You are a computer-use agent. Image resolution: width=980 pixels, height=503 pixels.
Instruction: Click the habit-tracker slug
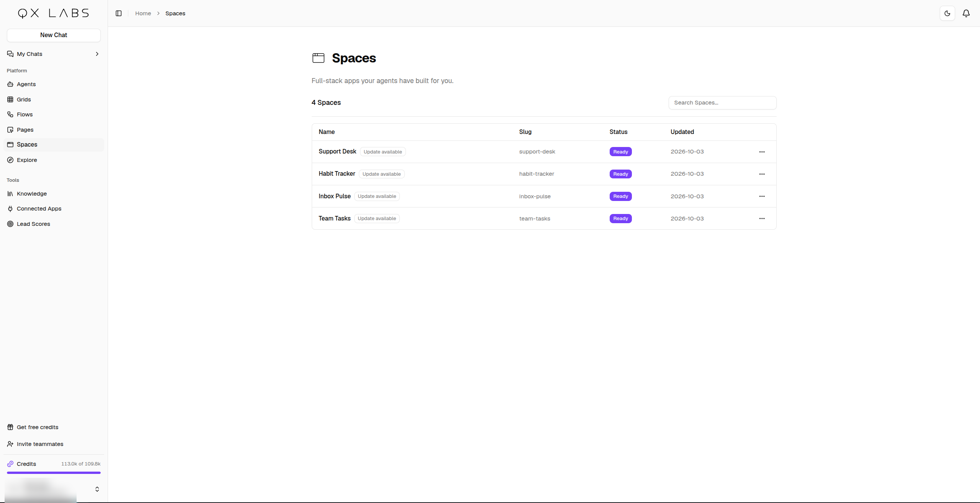point(537,174)
